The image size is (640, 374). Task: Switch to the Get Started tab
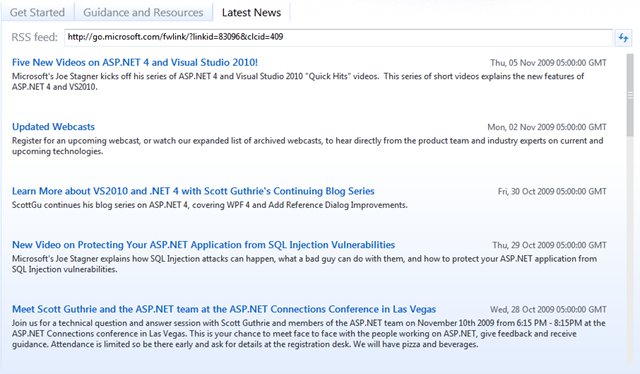click(37, 12)
